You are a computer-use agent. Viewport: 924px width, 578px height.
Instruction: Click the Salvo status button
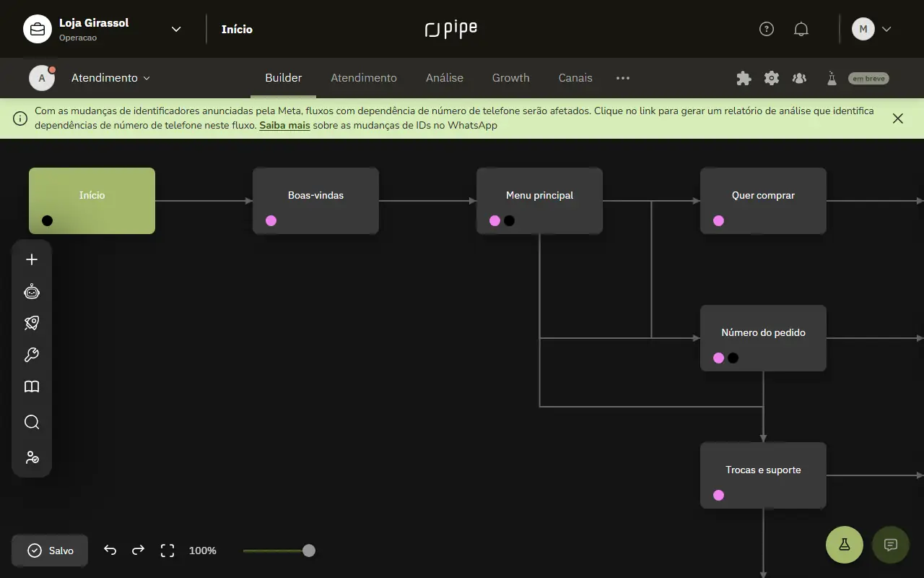click(50, 551)
